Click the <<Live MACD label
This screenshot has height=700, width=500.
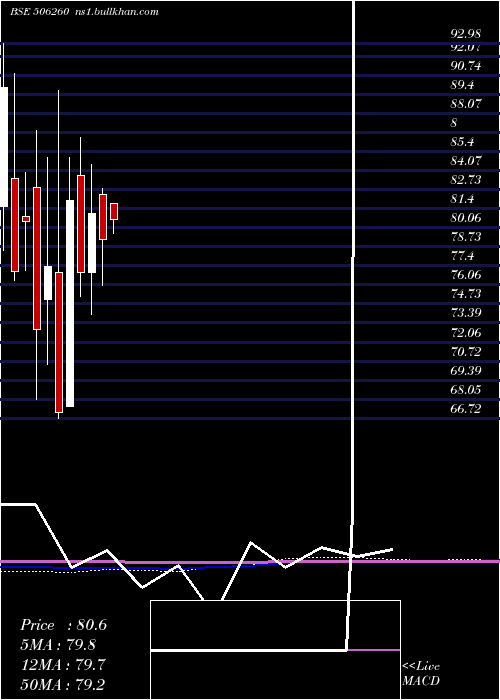[421, 673]
